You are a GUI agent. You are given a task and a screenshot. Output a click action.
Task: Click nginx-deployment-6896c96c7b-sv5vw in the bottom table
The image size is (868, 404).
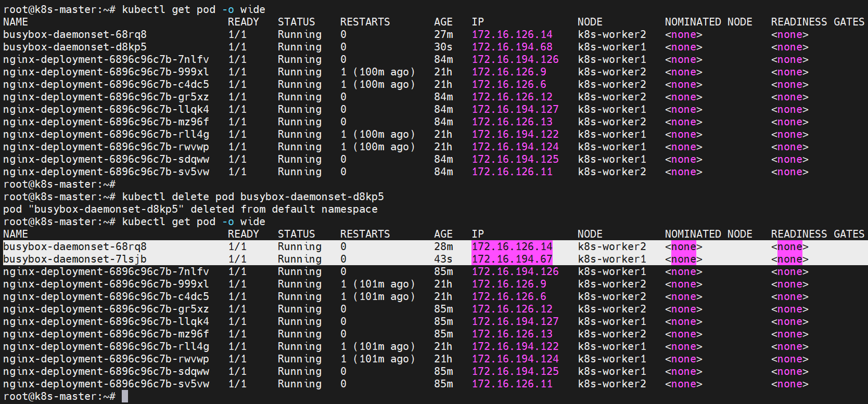click(x=106, y=384)
